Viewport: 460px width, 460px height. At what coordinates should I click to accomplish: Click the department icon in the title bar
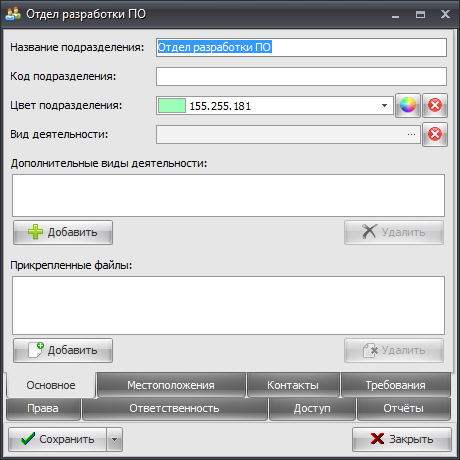click(x=13, y=14)
